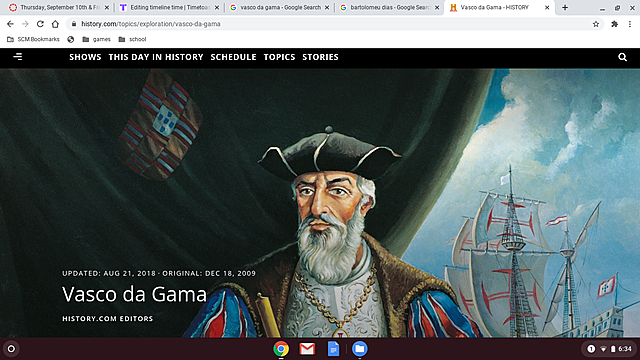Click the updated Aug 21, 2018 date text
This screenshot has width=640, height=360.
coord(109,273)
